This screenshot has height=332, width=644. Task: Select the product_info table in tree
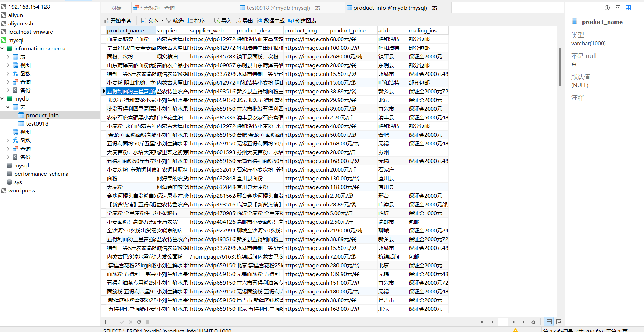(x=42, y=116)
